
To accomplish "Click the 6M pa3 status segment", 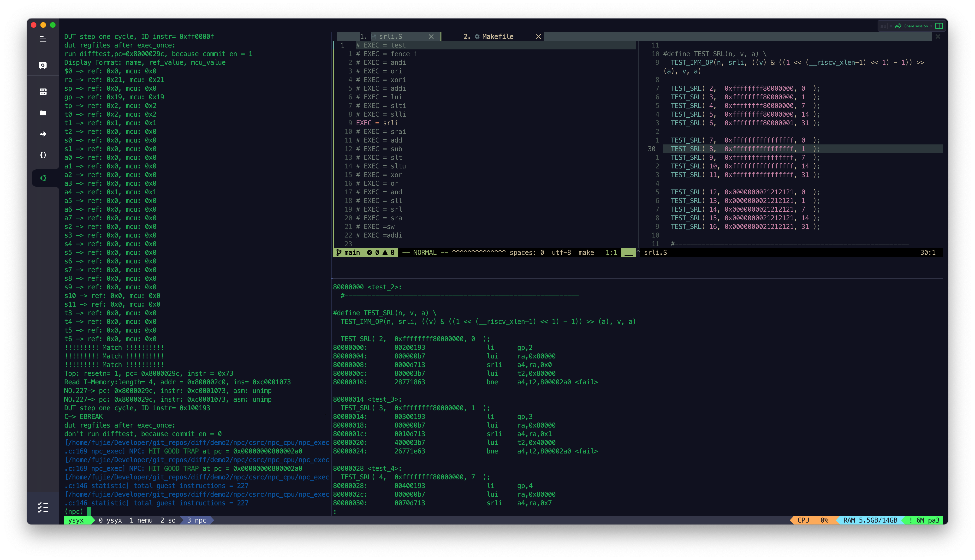I will tap(924, 520).
